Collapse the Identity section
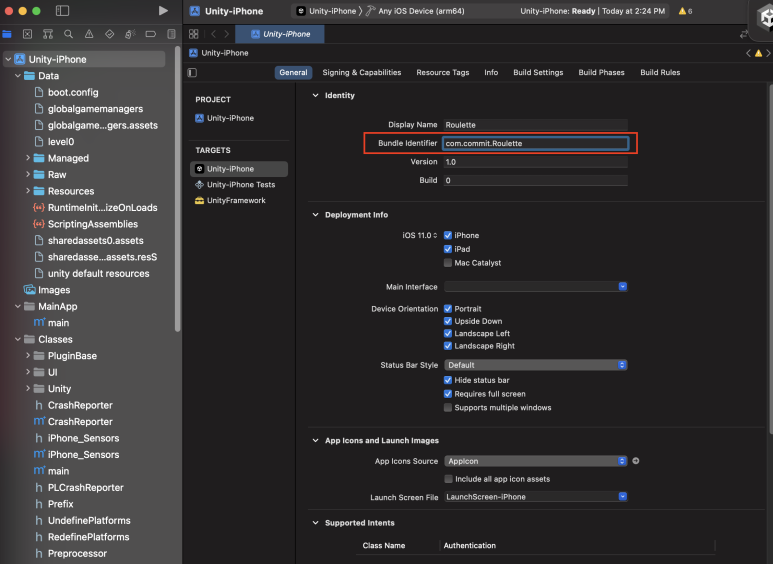773x564 pixels. 316,95
